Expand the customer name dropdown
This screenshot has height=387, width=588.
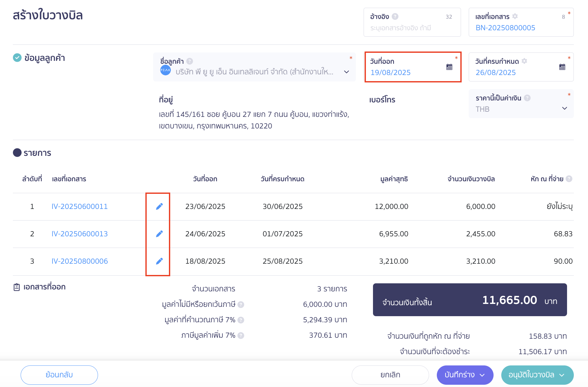click(347, 72)
